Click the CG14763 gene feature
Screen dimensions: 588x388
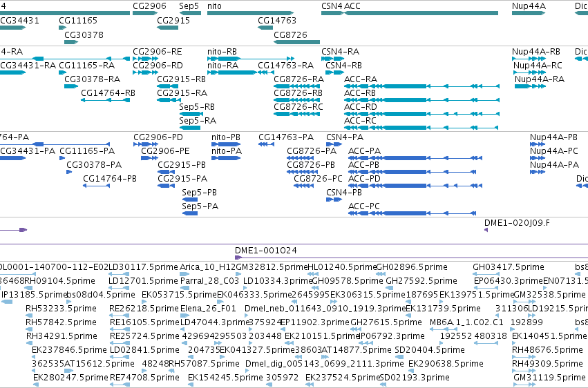point(265,28)
